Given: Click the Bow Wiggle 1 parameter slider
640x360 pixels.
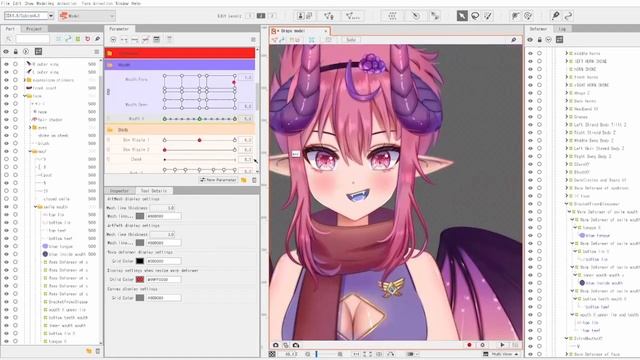Looking at the screenshot, I should (200, 140).
